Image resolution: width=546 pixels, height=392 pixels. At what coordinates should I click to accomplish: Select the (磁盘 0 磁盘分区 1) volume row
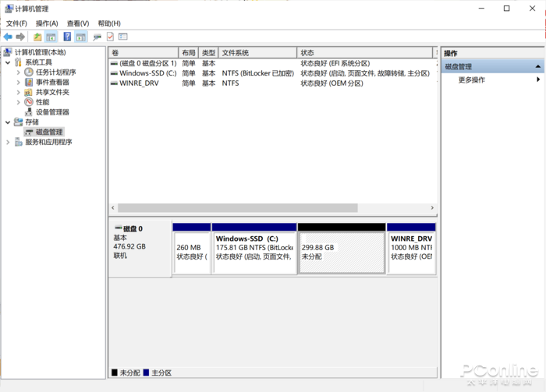(273, 63)
